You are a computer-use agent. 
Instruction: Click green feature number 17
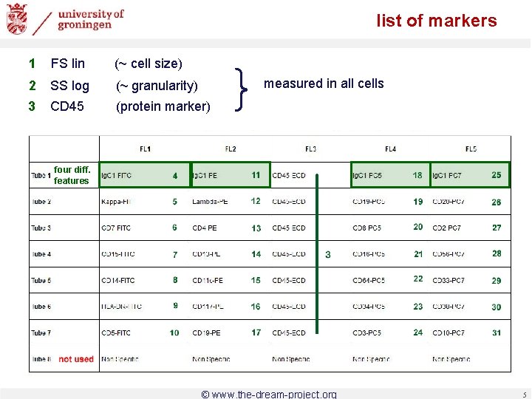[x=256, y=332]
